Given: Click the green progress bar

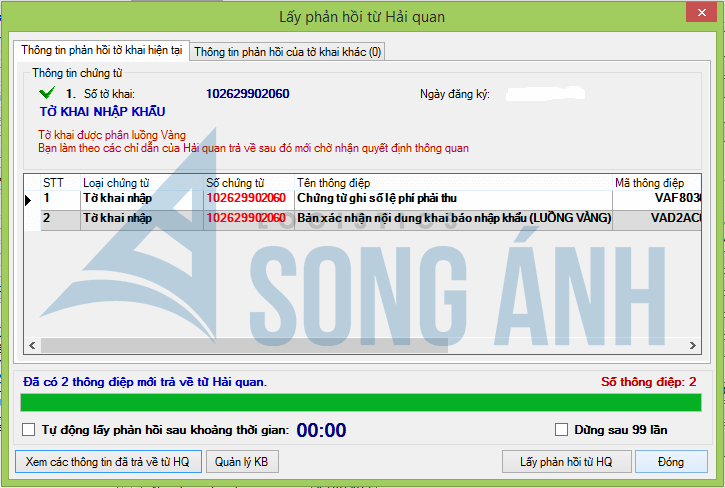Looking at the screenshot, I should coord(361,402).
